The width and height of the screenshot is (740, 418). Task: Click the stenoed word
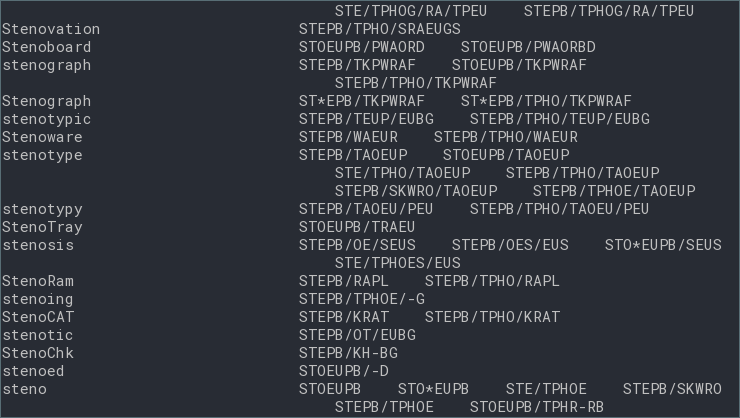[x=33, y=371]
